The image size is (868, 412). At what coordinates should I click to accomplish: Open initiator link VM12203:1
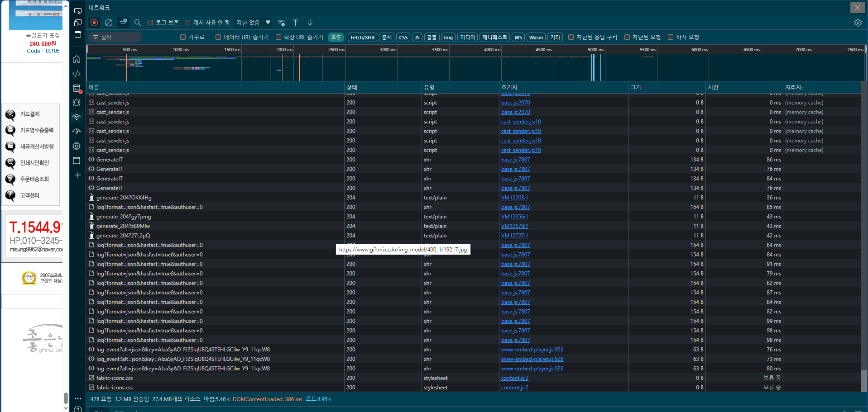pos(514,198)
